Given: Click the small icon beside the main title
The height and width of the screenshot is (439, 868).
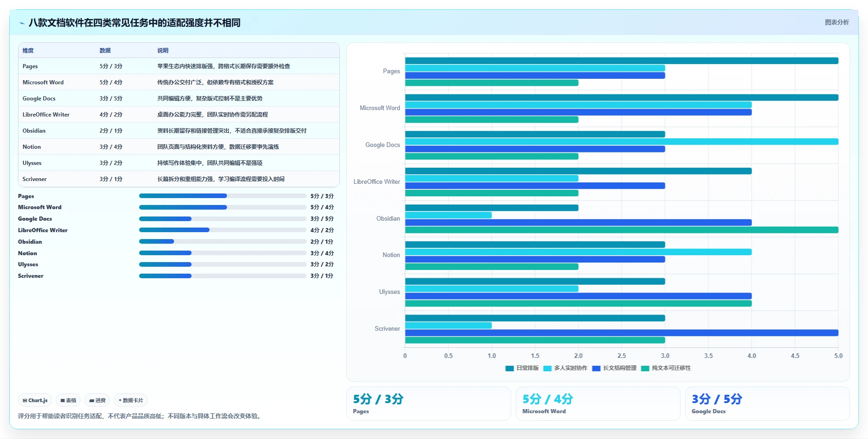Looking at the screenshot, I should click(x=22, y=23).
